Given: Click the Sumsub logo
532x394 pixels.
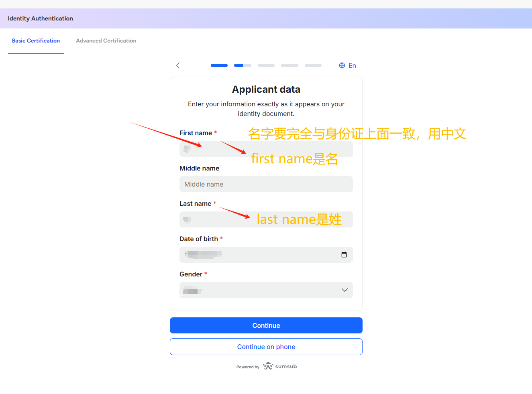Looking at the screenshot, I should coord(280,366).
